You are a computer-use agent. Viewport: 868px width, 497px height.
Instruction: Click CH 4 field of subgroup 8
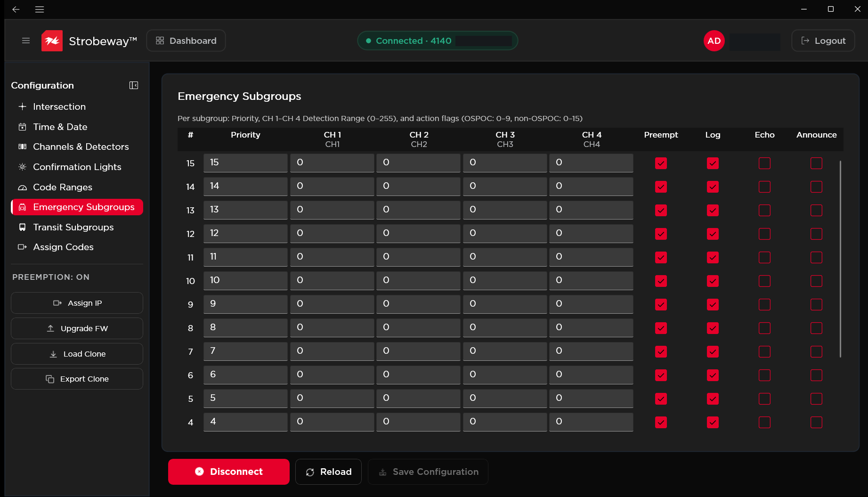pos(591,327)
